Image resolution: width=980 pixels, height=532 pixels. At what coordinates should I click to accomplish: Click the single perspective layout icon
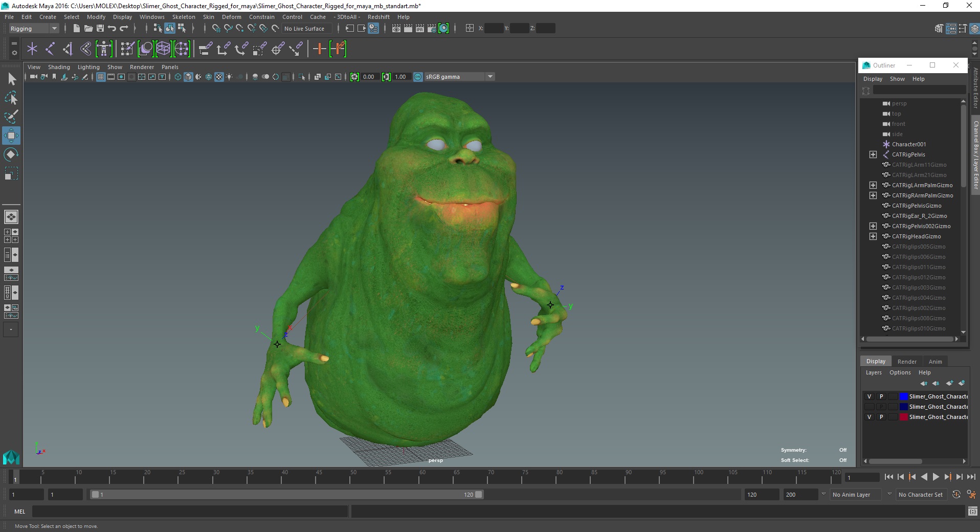(x=11, y=217)
